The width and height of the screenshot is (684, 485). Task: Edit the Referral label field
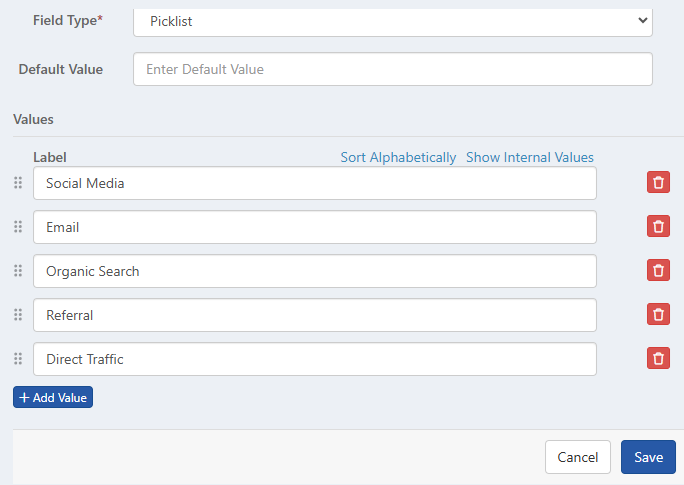point(314,315)
